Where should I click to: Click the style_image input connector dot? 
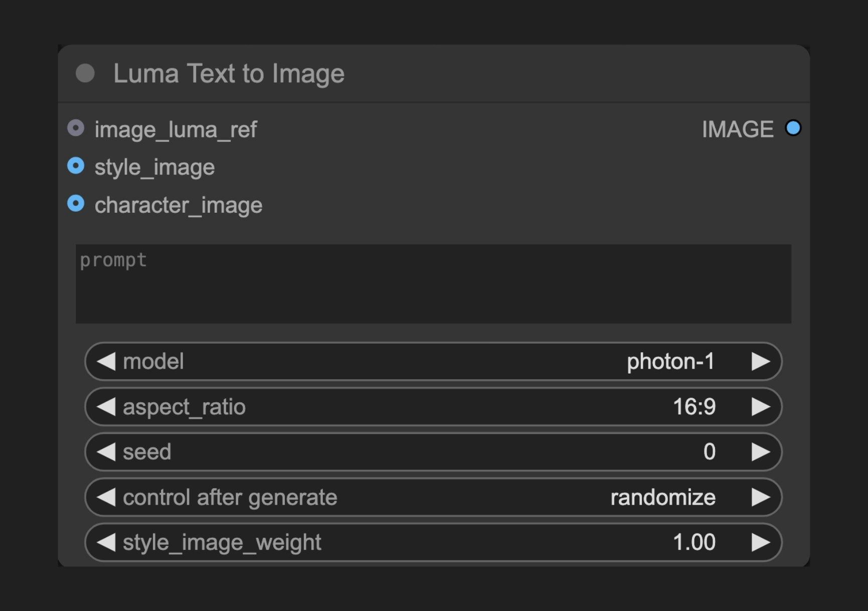(x=76, y=167)
